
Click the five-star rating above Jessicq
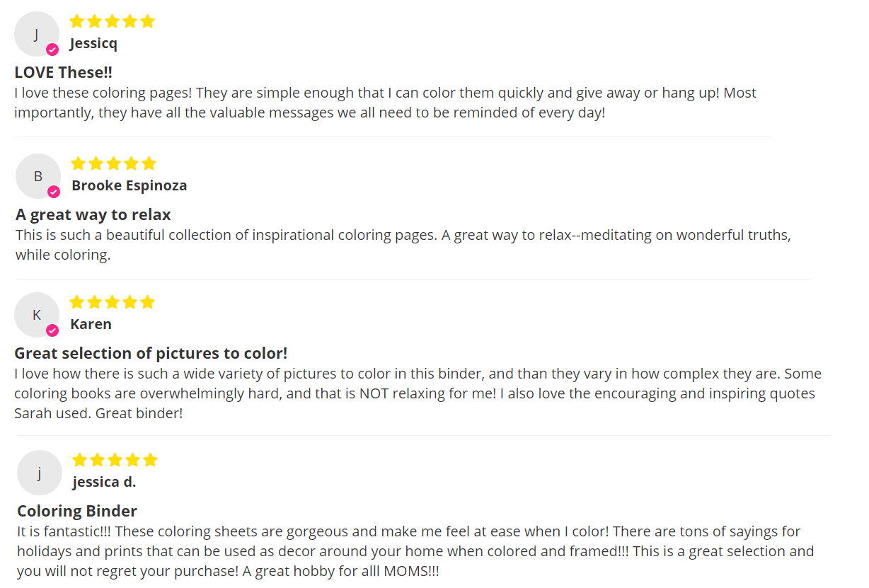[112, 21]
